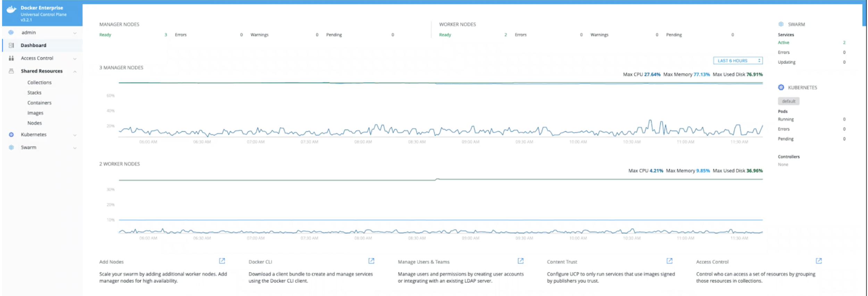This screenshot has width=868, height=296.
Task: Click the Swarm icon in sidebar
Action: (11, 147)
